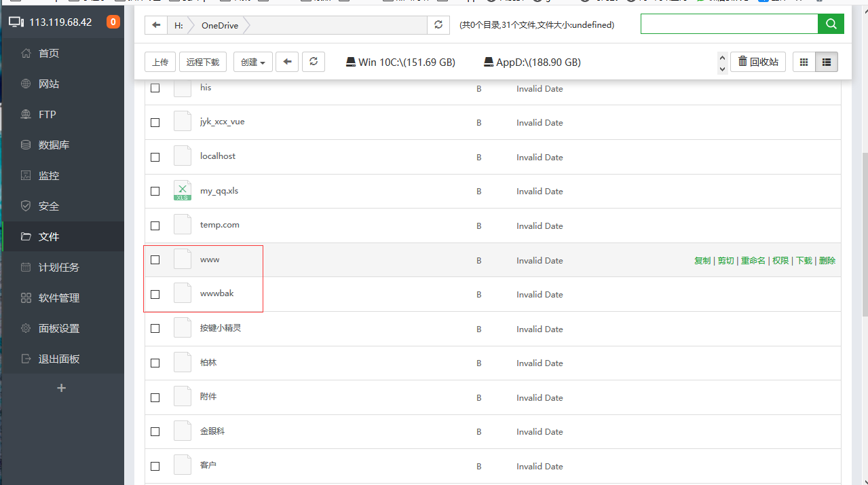This screenshot has width=868, height=485.
Task: Switch to list view layout
Action: pos(827,62)
